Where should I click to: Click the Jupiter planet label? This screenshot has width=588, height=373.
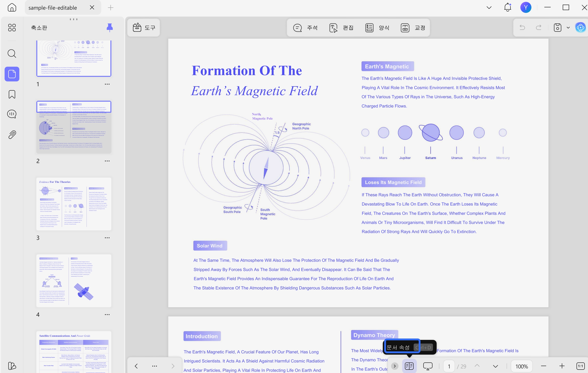click(x=405, y=158)
